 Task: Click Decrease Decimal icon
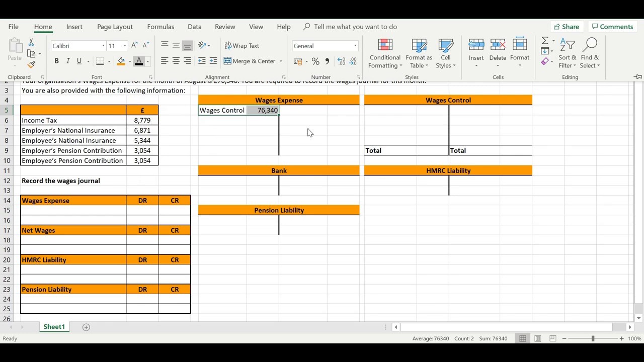coord(353,61)
